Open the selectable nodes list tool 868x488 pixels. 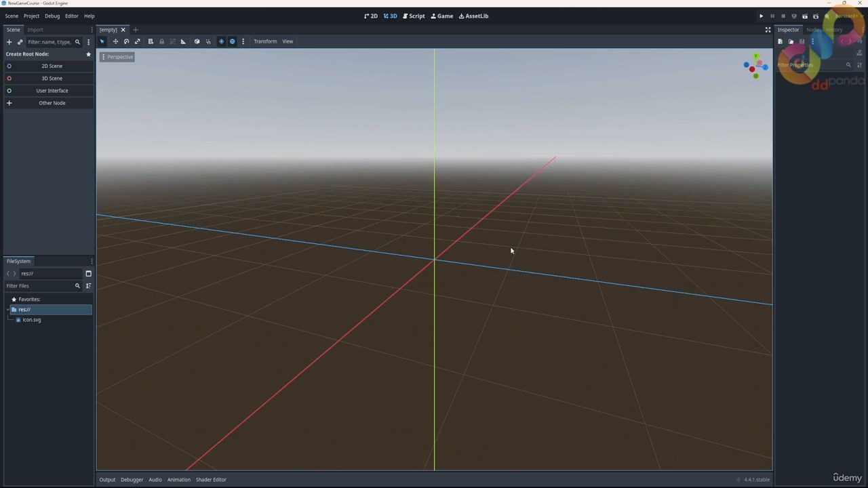(151, 41)
